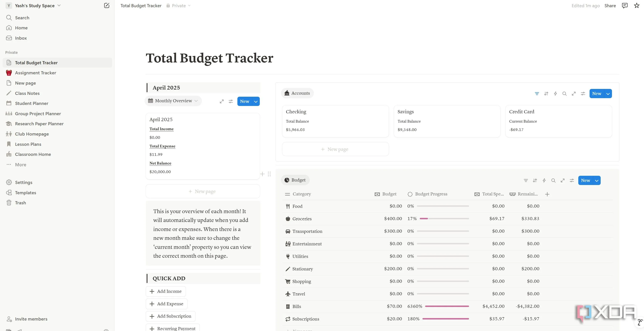Click the Groceries budget progress bar

click(444, 219)
